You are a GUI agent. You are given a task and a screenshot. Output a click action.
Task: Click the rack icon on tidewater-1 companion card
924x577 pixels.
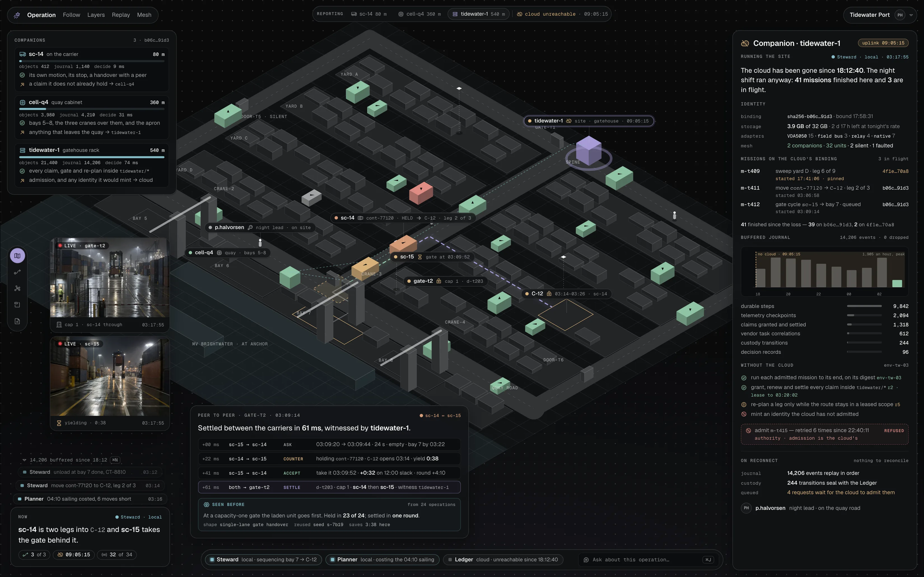coord(22,150)
